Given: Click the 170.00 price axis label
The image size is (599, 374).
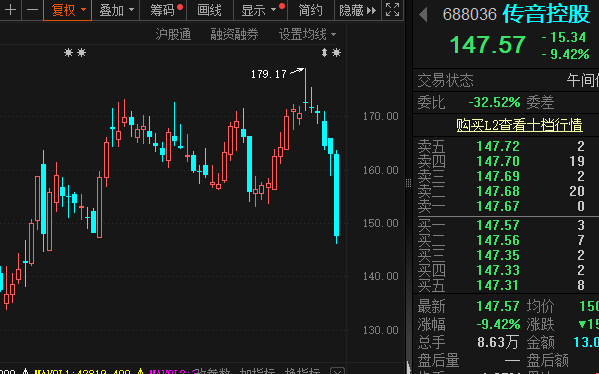Looking at the screenshot, I should click(380, 116).
